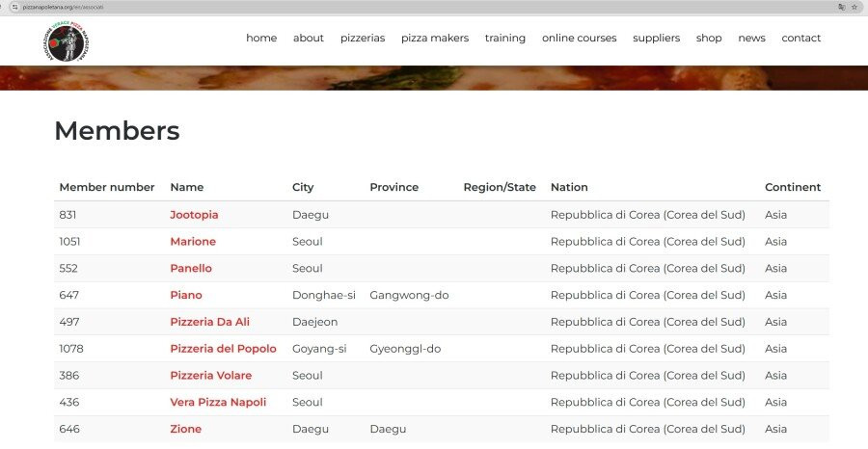Click the Nation column header
This screenshot has height=449, width=868.
click(x=569, y=188)
